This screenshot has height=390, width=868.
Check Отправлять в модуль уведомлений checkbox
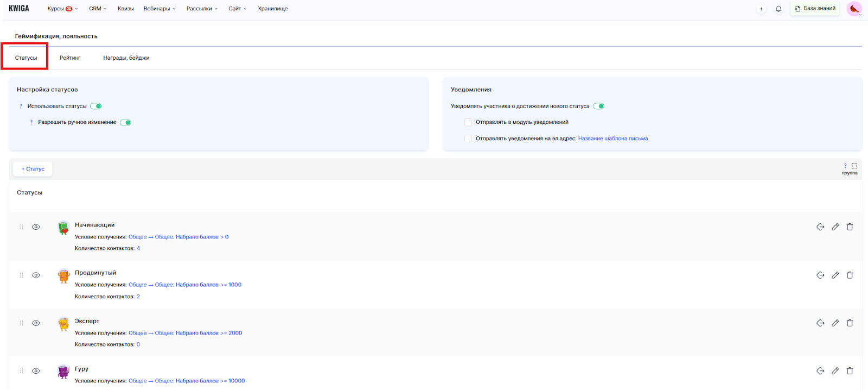[x=468, y=122]
